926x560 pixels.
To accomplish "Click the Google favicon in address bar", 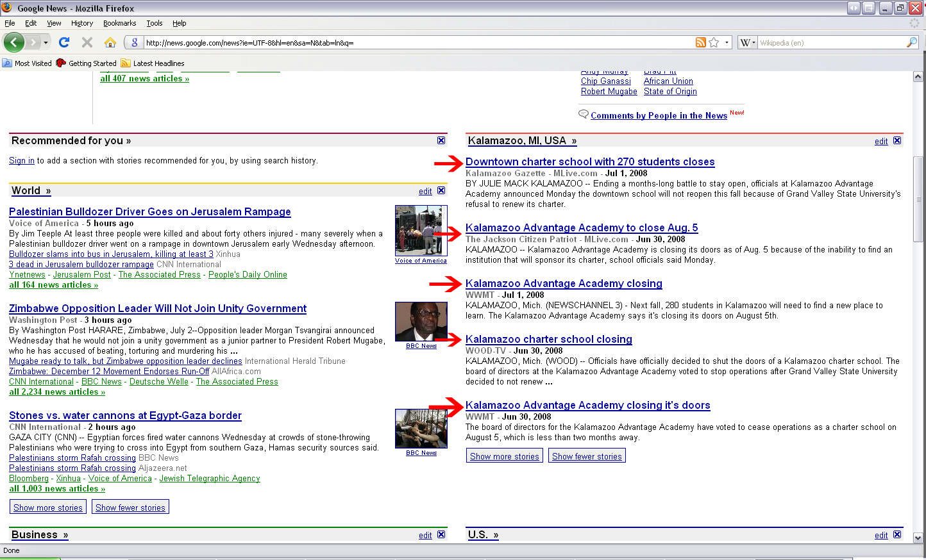I will 134,42.
